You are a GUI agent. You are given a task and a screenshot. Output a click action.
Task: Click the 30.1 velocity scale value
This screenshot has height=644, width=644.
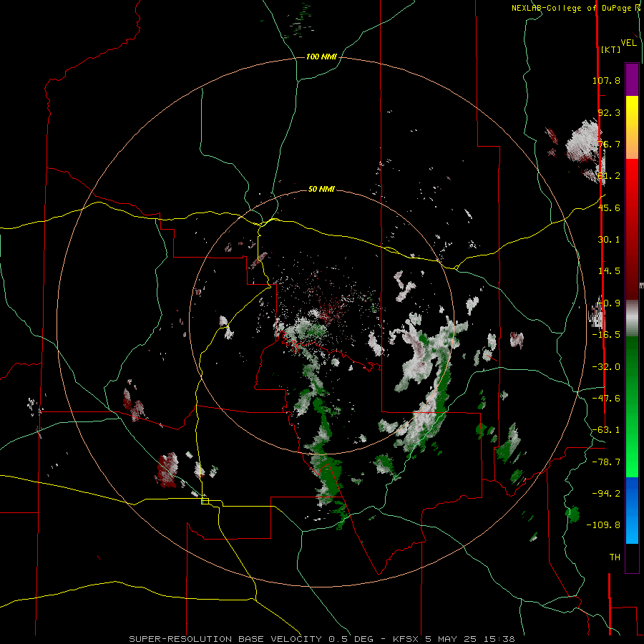pos(609,240)
